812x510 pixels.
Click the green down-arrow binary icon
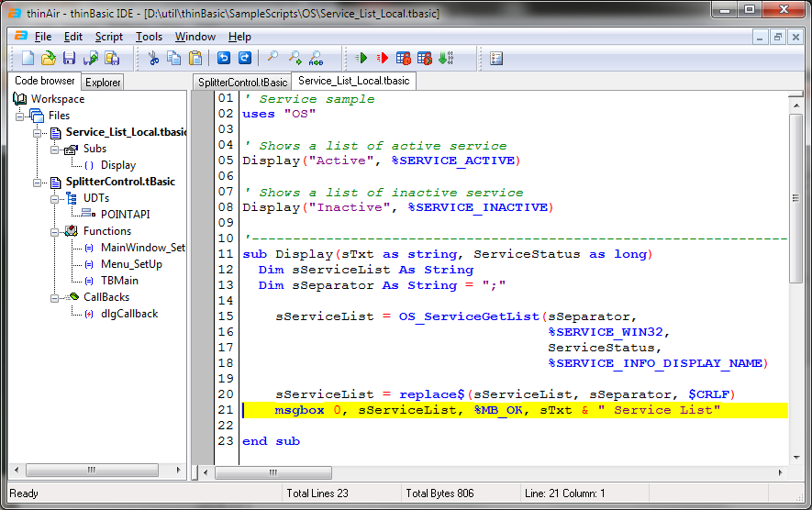coord(446,58)
